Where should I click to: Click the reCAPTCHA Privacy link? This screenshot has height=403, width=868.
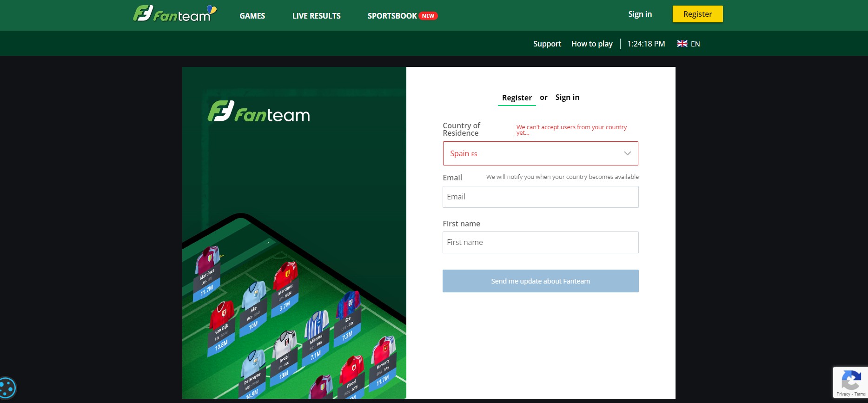pyautogui.click(x=843, y=394)
